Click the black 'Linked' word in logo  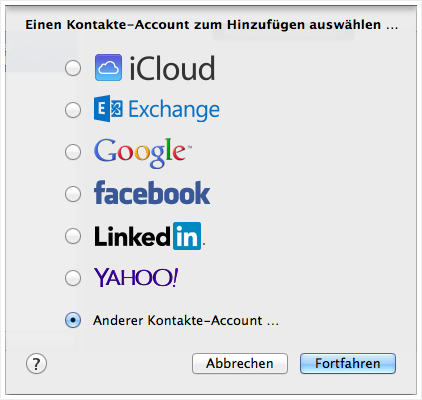132,236
